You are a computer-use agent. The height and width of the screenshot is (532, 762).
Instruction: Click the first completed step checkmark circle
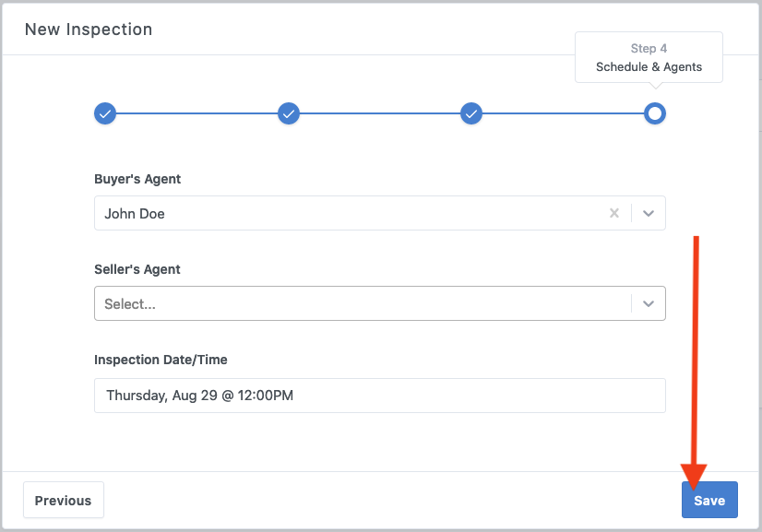tap(105, 113)
